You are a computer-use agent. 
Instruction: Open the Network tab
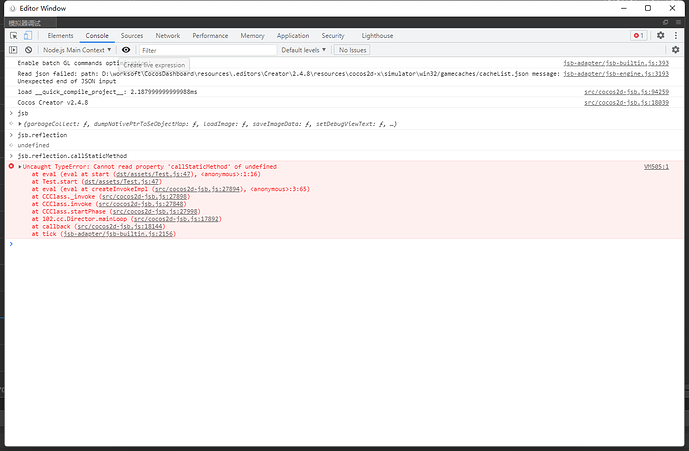[x=168, y=36]
